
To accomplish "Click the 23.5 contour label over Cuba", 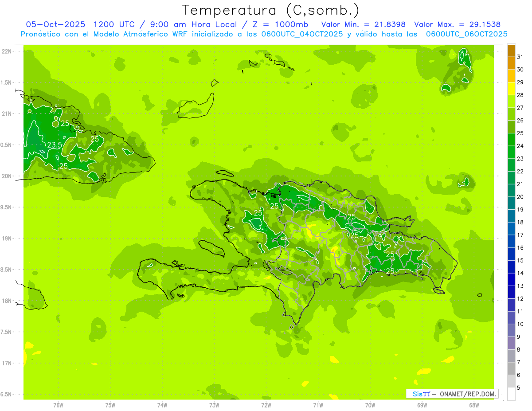I will 54,145.
